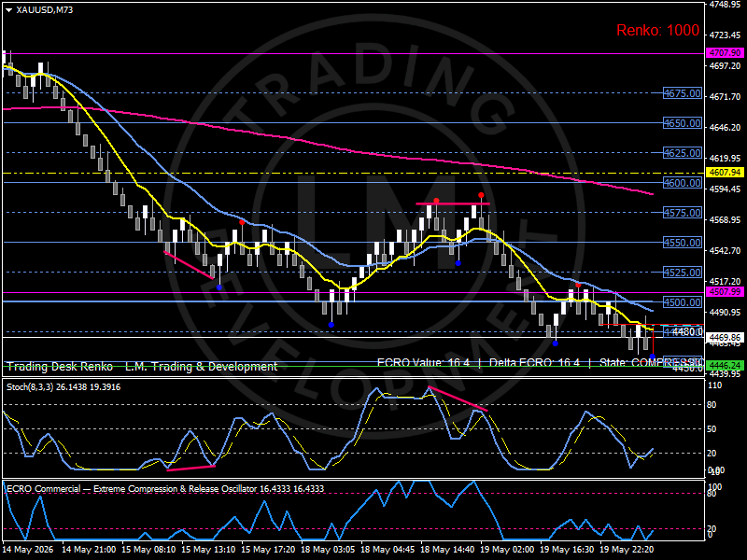Click the 4671.70 value on price scale
The width and height of the screenshot is (747, 560).
click(x=726, y=97)
